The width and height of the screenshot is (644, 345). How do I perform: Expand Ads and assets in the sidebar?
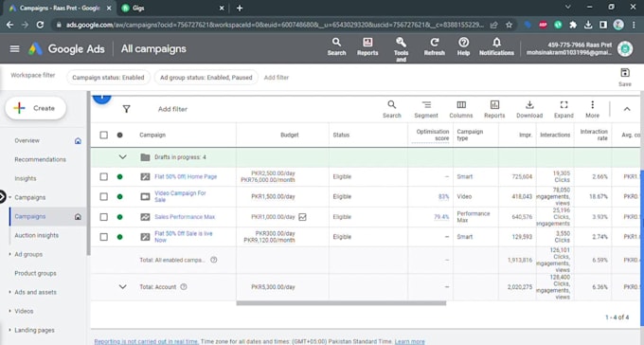[x=9, y=292]
